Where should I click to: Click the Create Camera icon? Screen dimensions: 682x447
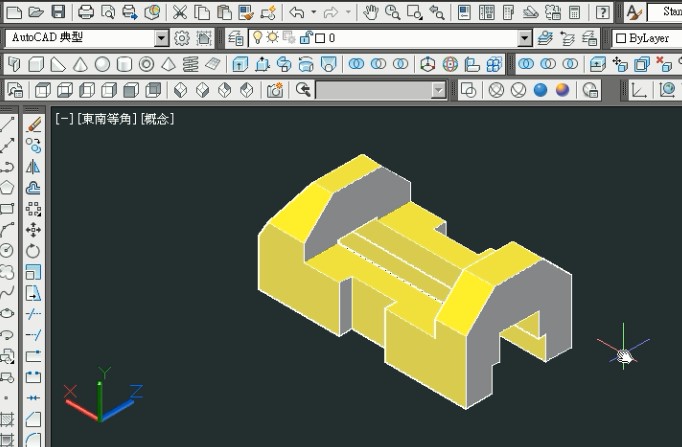[275, 90]
